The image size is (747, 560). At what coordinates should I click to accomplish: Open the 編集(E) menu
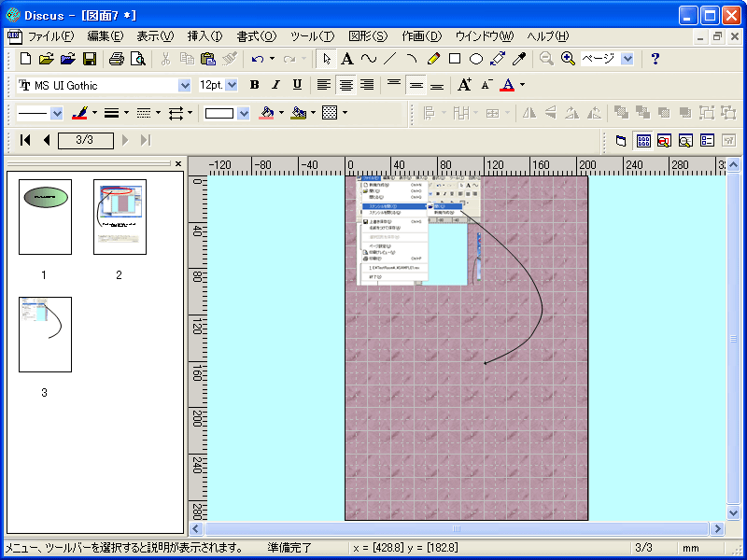[x=106, y=36]
